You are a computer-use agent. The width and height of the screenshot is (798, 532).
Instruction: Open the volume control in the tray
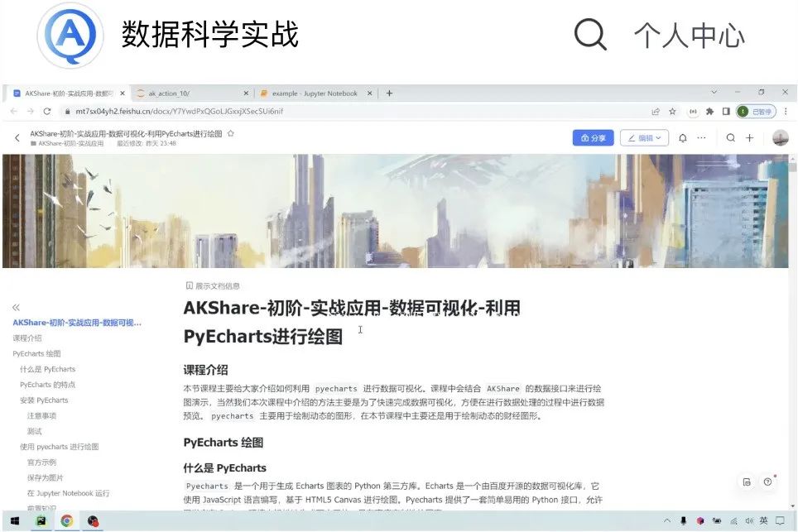pyautogui.click(x=749, y=520)
